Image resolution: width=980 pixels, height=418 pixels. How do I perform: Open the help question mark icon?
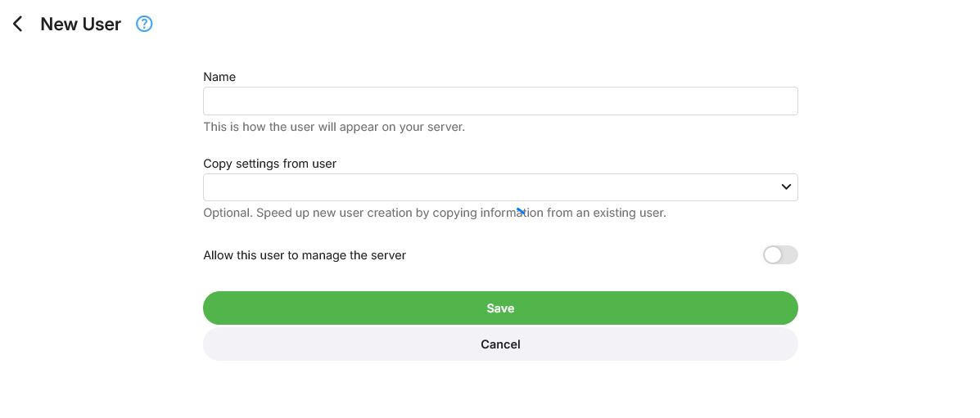pos(145,25)
